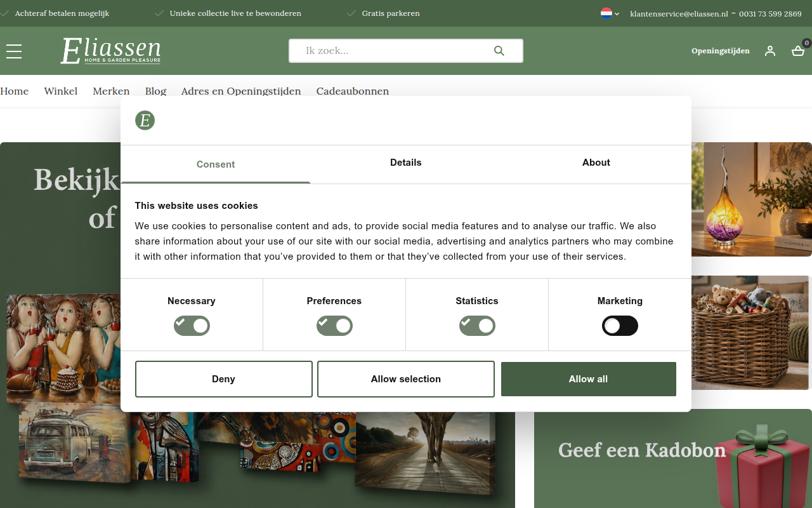Screen dimensions: 812x508
Task: Click the klantenservice email address
Action: coord(679,14)
